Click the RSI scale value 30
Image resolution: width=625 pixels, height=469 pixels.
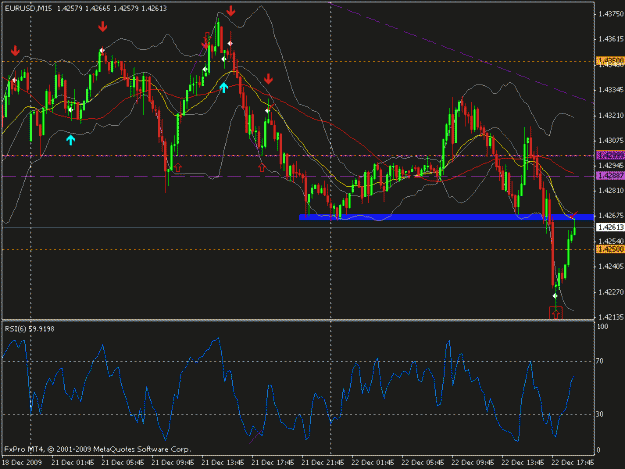click(600, 414)
